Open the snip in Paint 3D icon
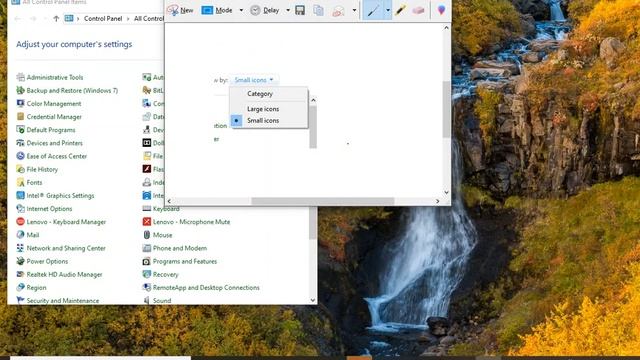 pyautogui.click(x=441, y=10)
